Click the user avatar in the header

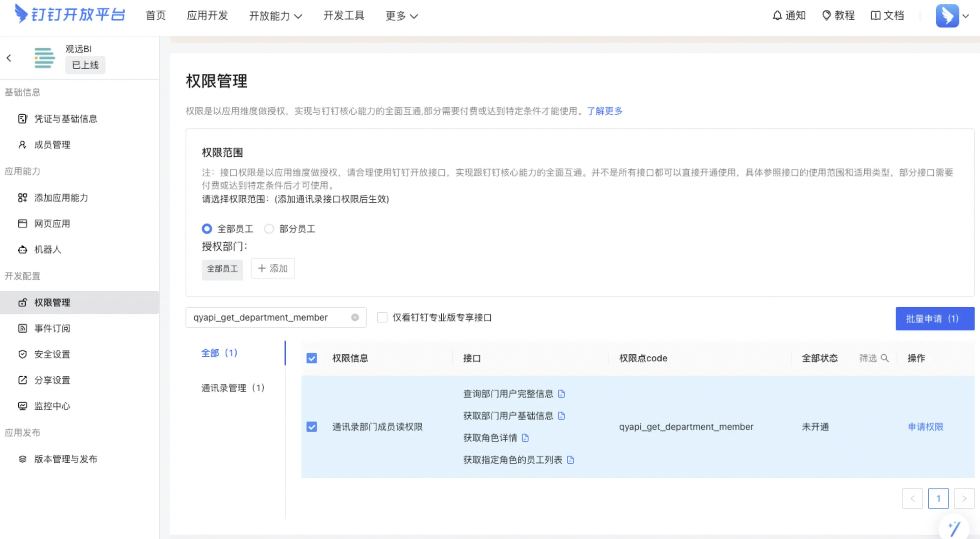tap(947, 16)
